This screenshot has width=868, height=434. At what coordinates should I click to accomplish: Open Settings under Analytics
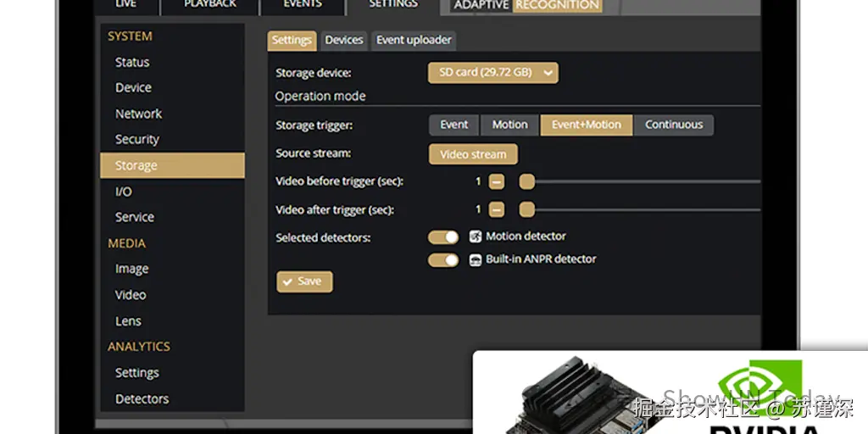point(136,373)
